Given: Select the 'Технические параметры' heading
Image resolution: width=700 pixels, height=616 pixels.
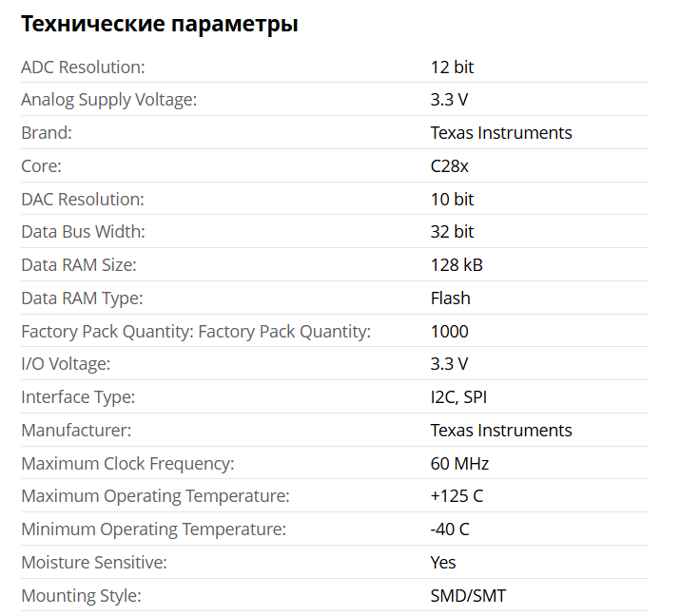Looking at the screenshot, I should (160, 24).
